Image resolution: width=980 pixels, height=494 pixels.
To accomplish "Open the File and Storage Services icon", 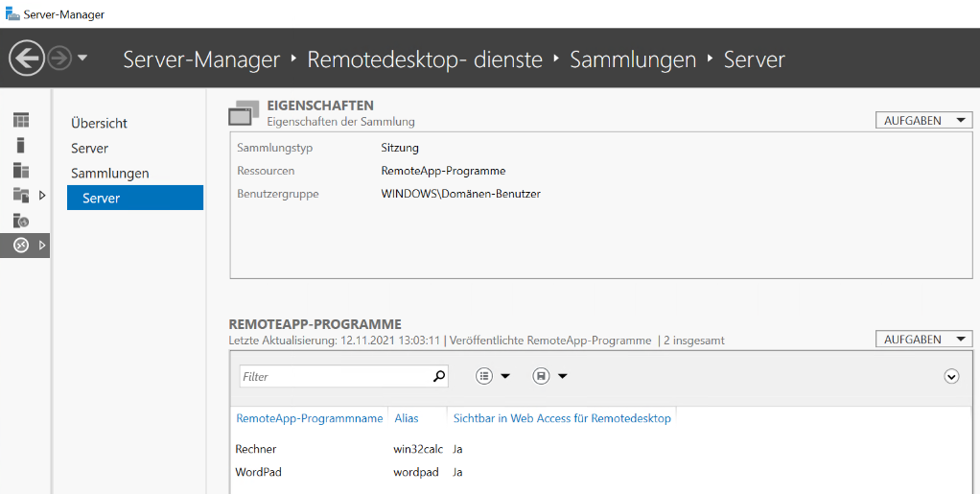I will (x=21, y=196).
